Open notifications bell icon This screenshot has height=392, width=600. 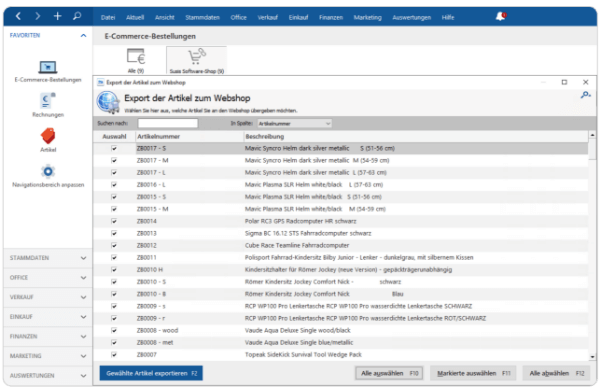pos(501,16)
